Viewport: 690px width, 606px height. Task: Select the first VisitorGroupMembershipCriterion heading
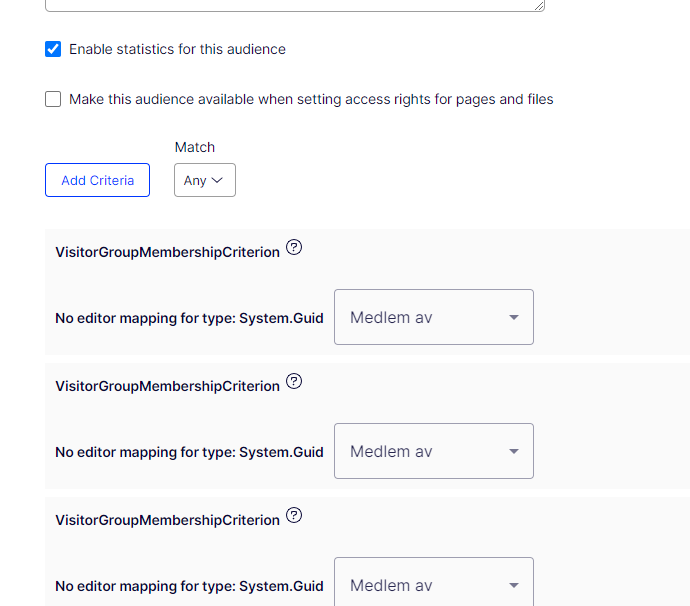(x=167, y=252)
